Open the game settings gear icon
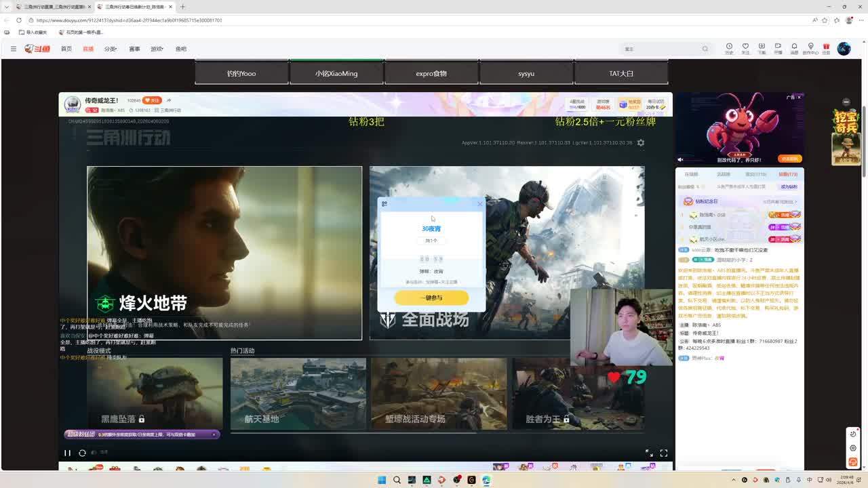This screenshot has width=868, height=488. tap(641, 143)
